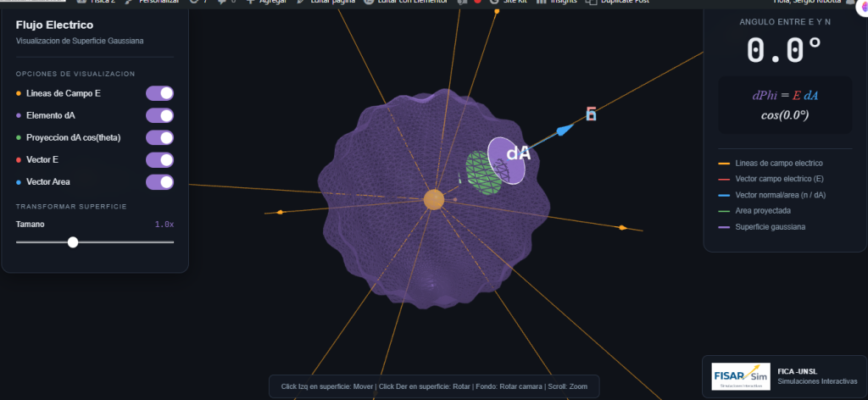Click orange arrow marker on right field line
The image size is (868, 400).
pyautogui.click(x=622, y=228)
